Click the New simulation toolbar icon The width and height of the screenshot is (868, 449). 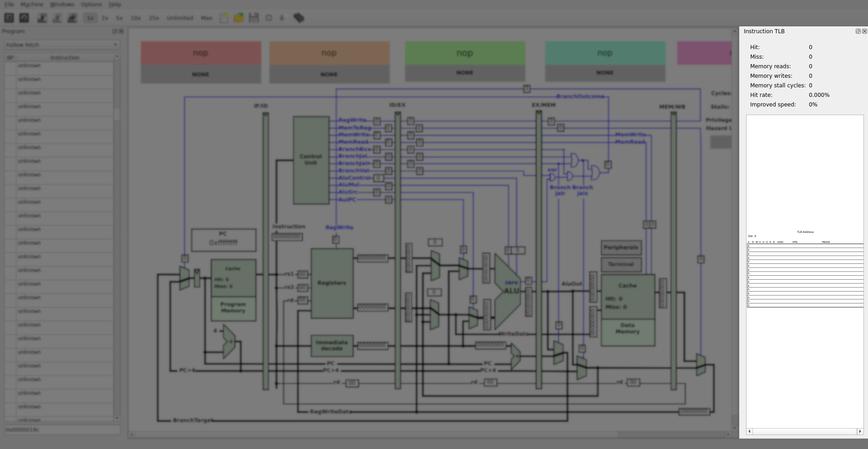pos(9,18)
